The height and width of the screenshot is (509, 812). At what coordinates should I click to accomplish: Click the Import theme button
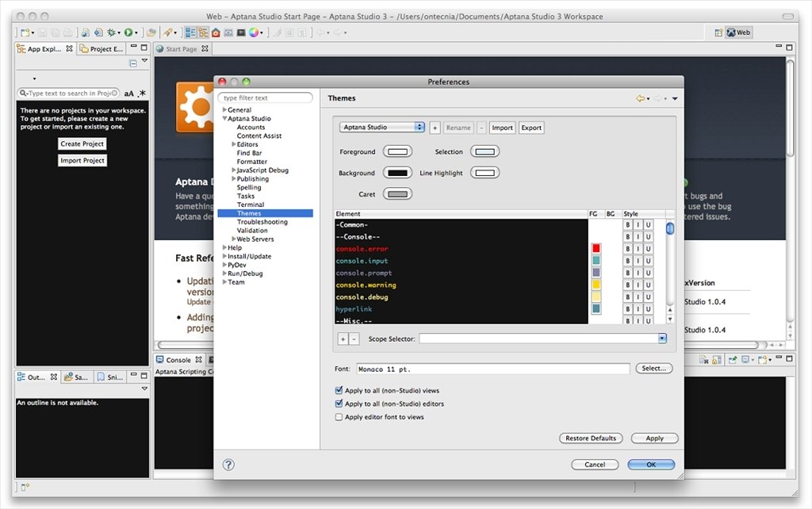[502, 128]
